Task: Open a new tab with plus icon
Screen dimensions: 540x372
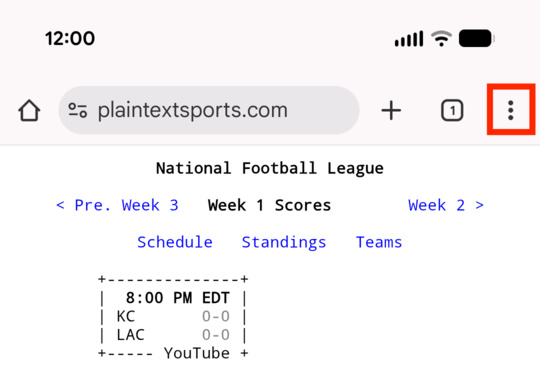Action: pos(391,111)
